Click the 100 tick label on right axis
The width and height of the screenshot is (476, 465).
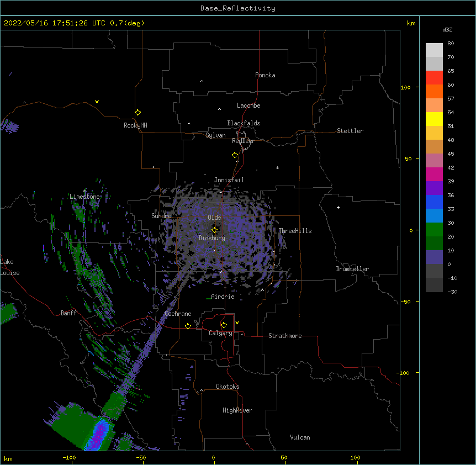(x=405, y=88)
